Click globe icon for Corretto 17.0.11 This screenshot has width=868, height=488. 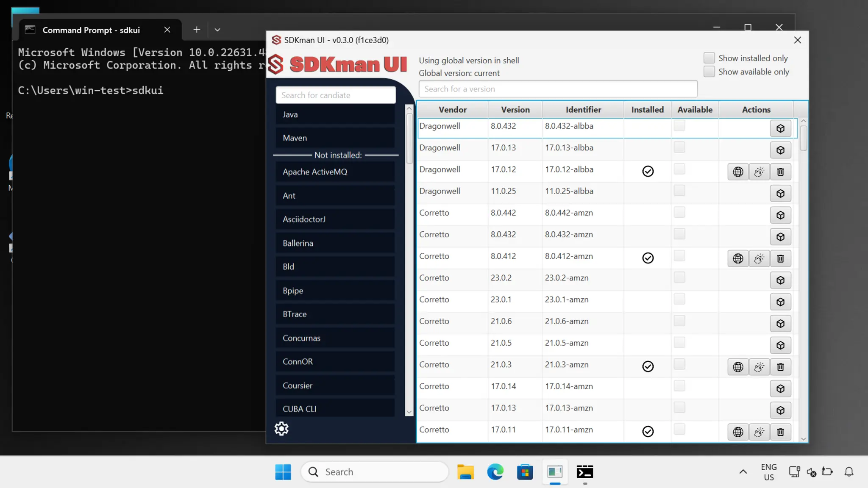pyautogui.click(x=738, y=432)
